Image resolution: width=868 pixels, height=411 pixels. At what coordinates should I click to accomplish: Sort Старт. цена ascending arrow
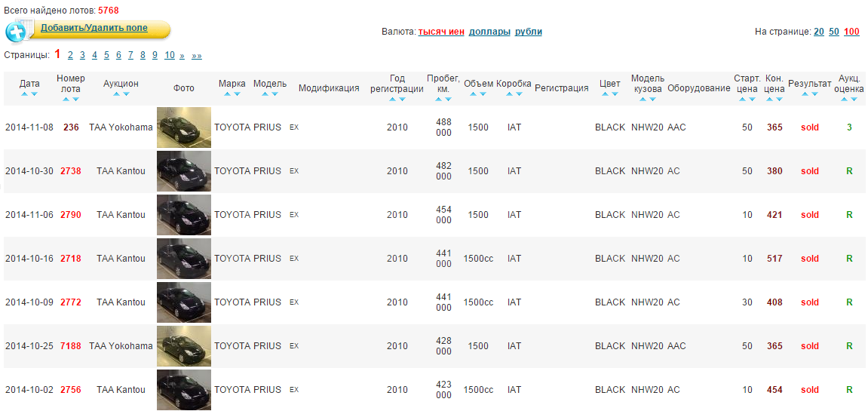(742, 99)
